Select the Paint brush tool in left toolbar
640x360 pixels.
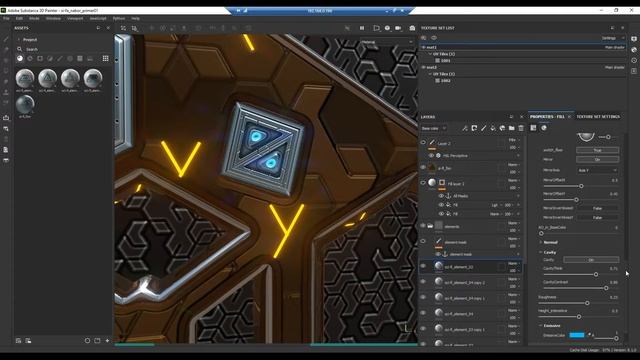pyautogui.click(x=6, y=39)
